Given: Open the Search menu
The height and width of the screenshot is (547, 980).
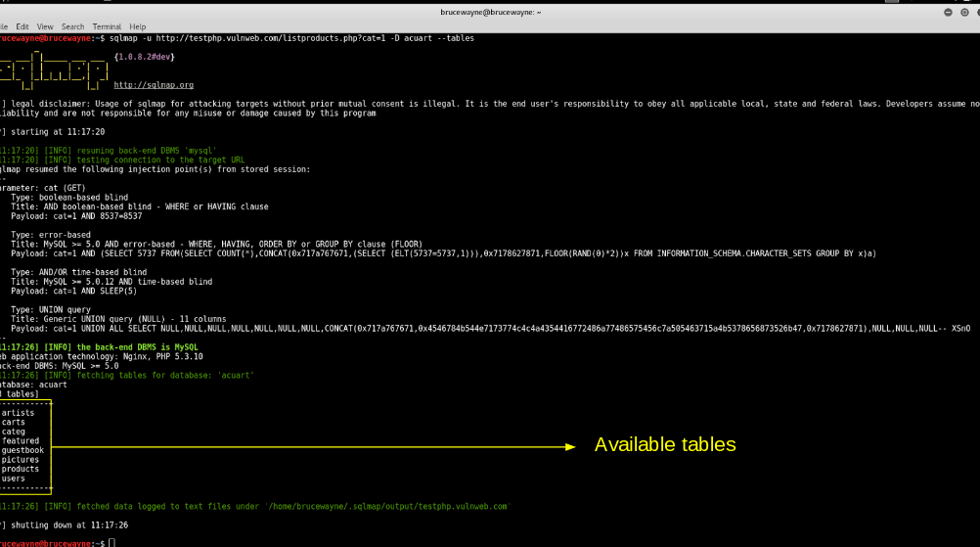Looking at the screenshot, I should click(72, 26).
